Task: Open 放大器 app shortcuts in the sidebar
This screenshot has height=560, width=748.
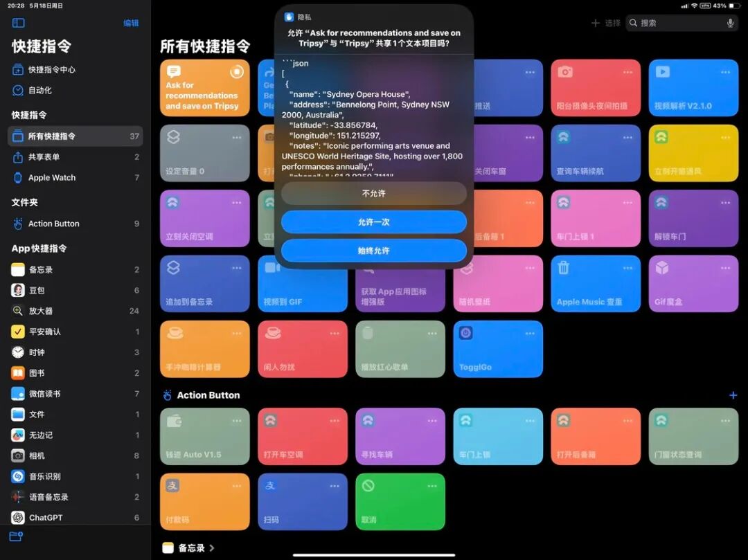Action: coord(75,311)
